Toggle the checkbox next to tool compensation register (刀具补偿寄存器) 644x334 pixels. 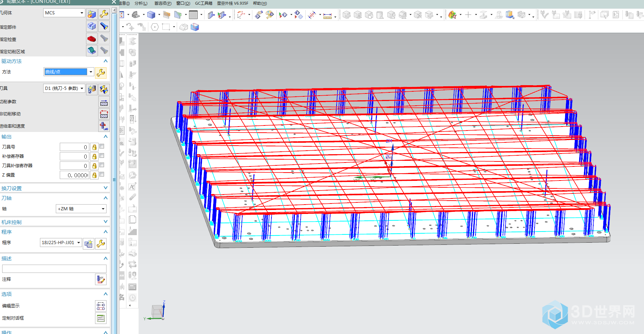[x=102, y=165]
